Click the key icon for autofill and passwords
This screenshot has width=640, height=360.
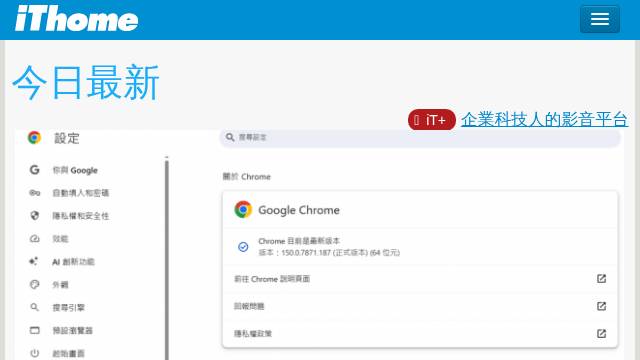tap(35, 193)
